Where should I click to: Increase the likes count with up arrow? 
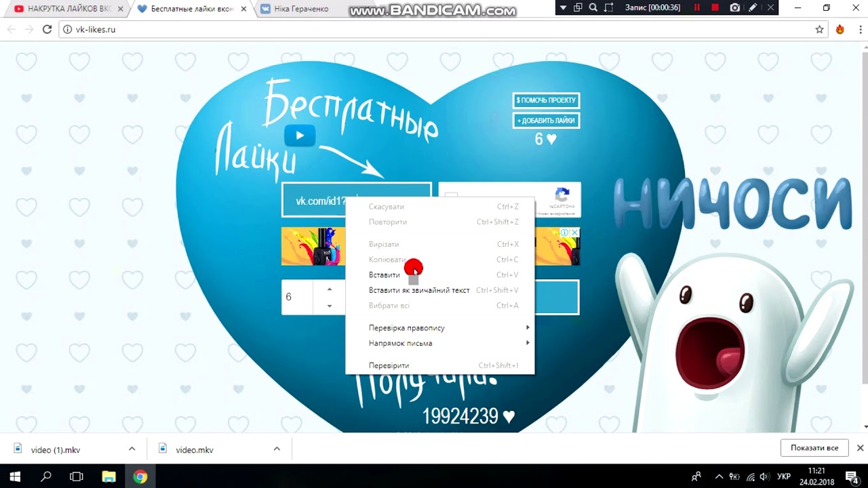[330, 289]
